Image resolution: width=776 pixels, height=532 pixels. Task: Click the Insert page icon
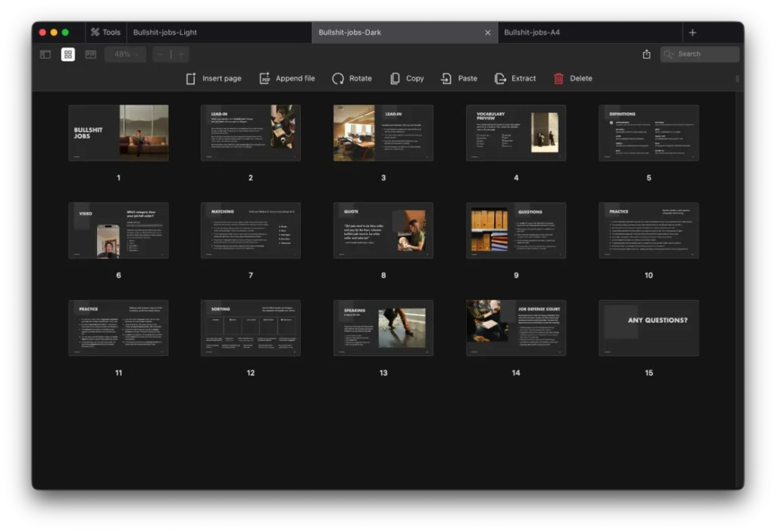point(192,78)
